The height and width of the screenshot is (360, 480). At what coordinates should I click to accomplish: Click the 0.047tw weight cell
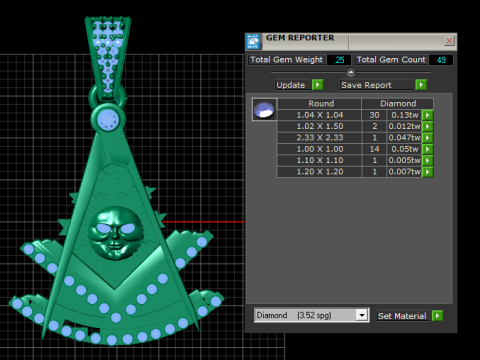404,138
